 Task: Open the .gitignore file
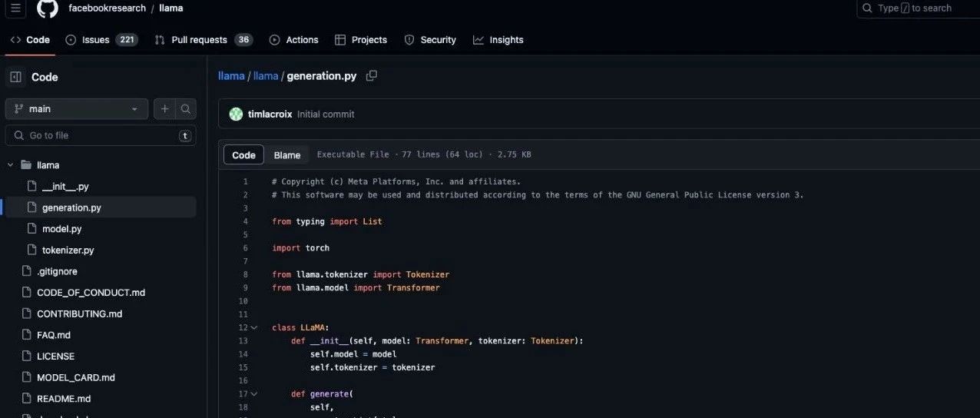[57, 271]
